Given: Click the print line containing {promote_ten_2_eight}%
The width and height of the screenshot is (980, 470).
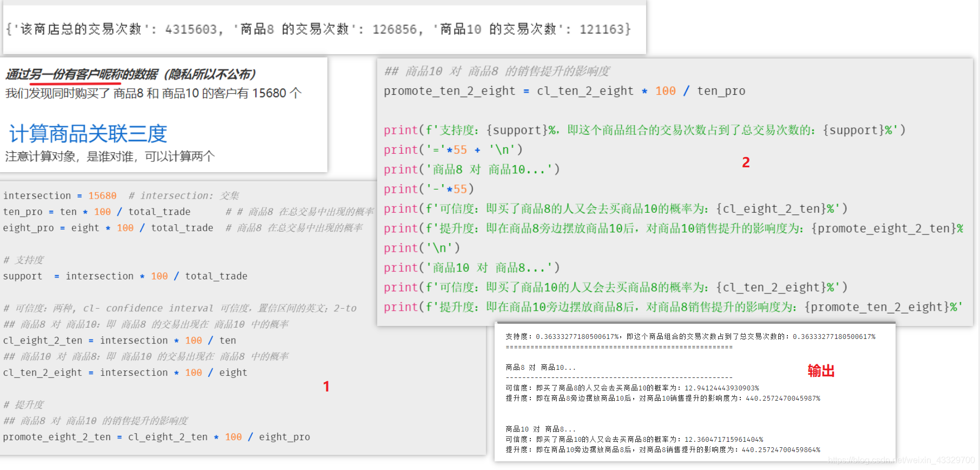Looking at the screenshot, I should tap(674, 307).
